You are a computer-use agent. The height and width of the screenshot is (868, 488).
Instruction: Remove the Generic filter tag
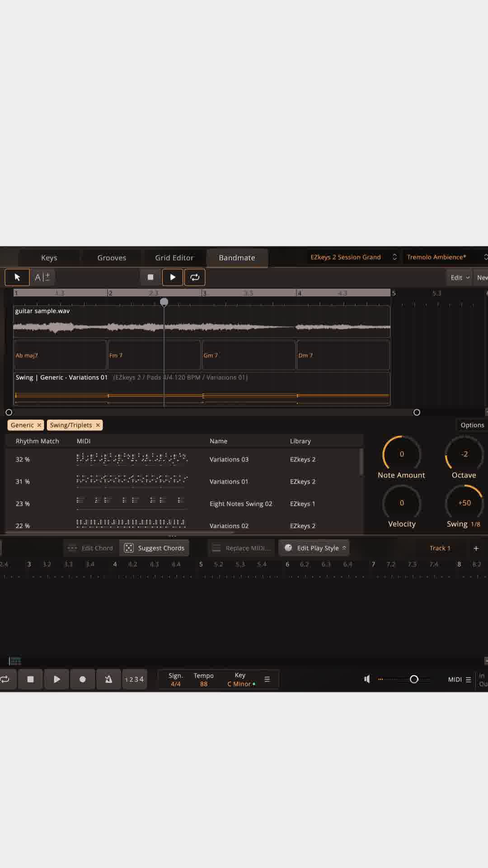(x=39, y=425)
